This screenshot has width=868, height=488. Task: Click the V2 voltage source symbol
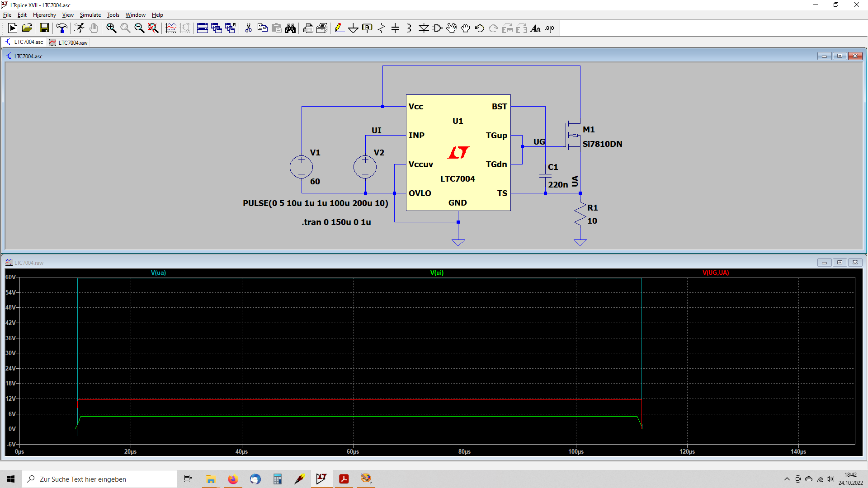point(365,167)
